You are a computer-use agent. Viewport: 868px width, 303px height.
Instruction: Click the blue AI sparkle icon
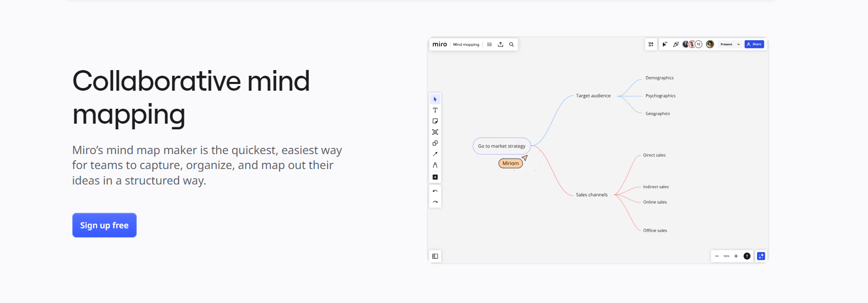click(761, 256)
